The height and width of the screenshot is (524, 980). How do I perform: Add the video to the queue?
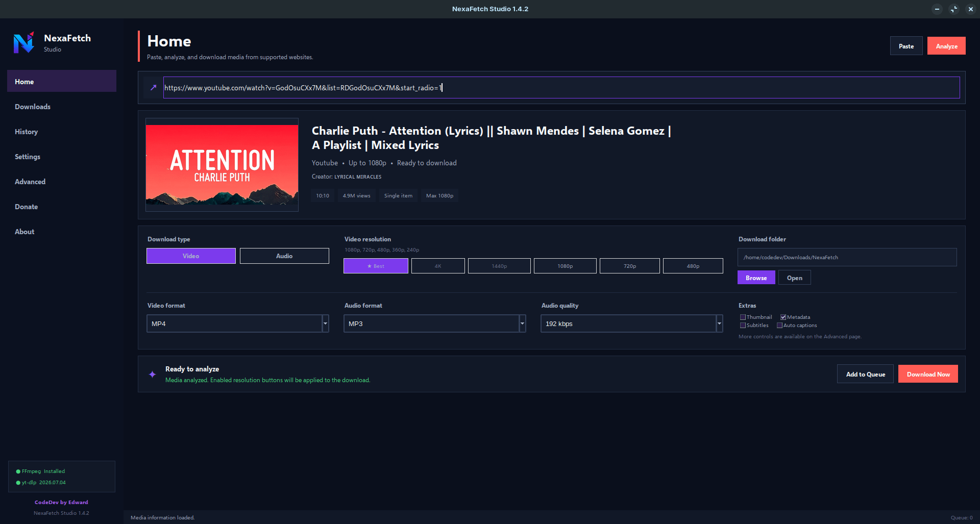coord(865,374)
